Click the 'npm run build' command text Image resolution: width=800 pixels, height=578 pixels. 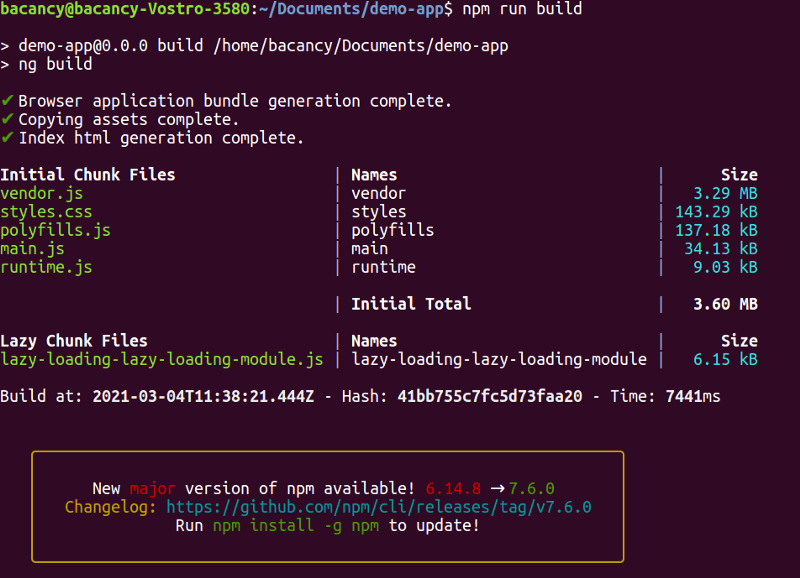coord(522,9)
